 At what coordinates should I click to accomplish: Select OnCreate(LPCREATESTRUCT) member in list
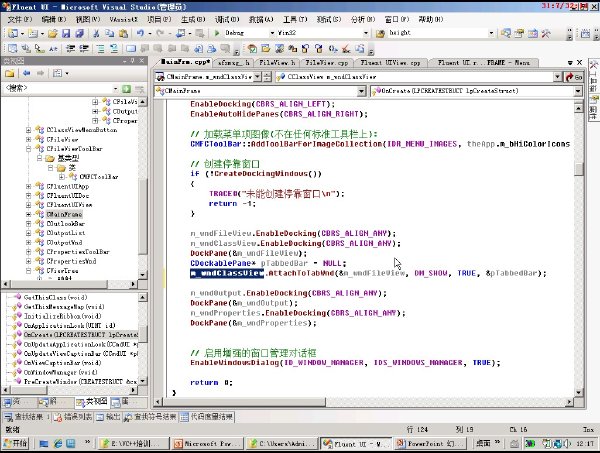pyautogui.click(x=80, y=335)
